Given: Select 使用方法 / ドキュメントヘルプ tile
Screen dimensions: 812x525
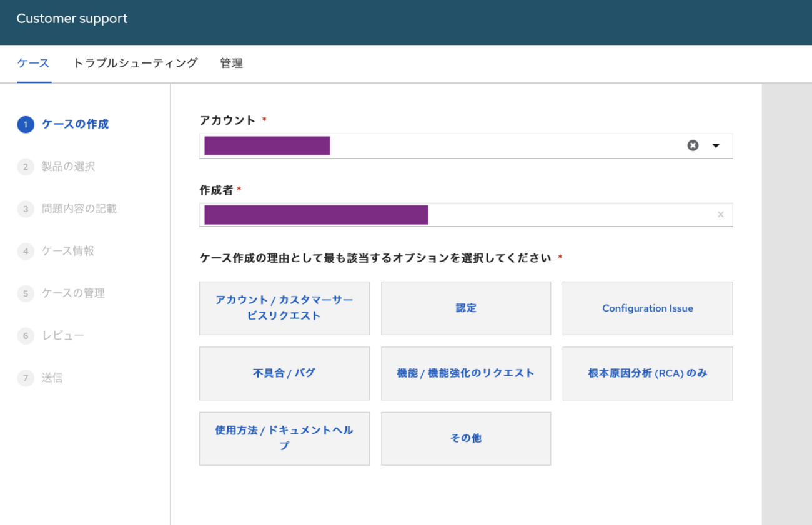Looking at the screenshot, I should [x=284, y=438].
